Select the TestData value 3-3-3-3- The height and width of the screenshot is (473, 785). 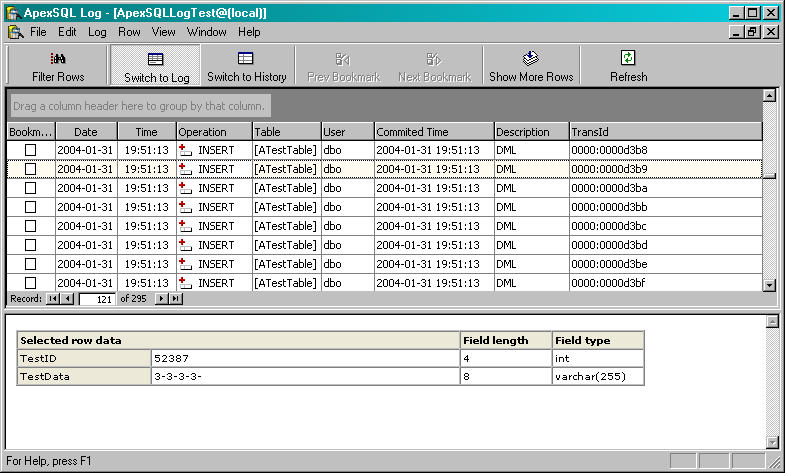click(x=305, y=376)
